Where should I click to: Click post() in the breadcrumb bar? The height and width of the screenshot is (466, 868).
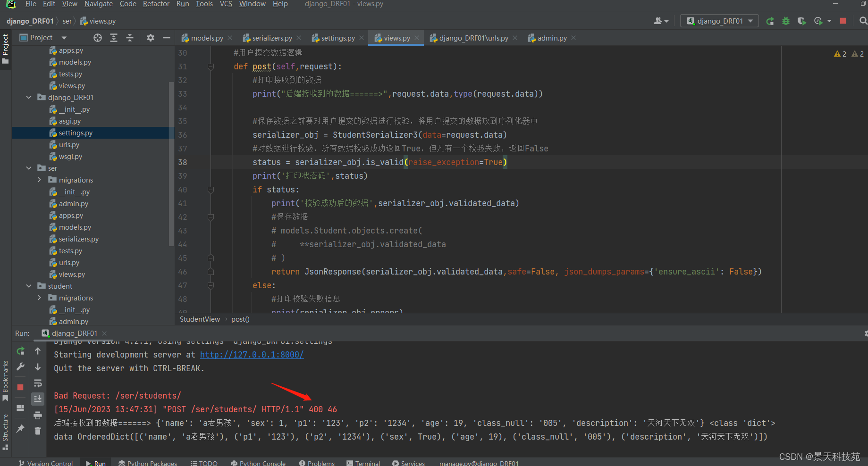coord(240,319)
